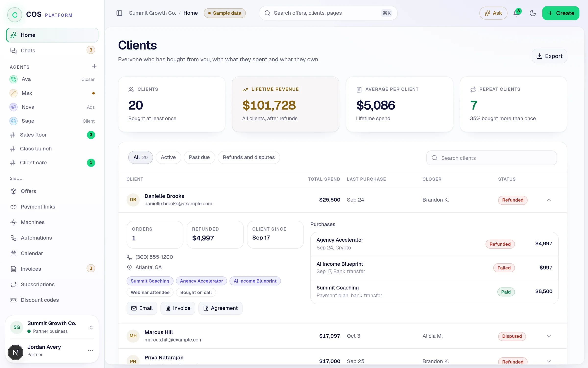The height and width of the screenshot is (368, 588).
Task: Click Summit Growth Co. breadcrumb link
Action: (x=152, y=13)
